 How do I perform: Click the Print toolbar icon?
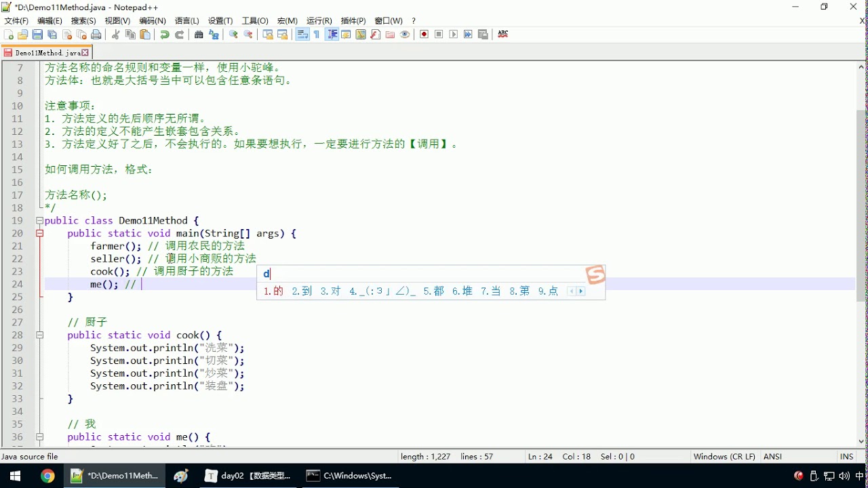point(96,34)
